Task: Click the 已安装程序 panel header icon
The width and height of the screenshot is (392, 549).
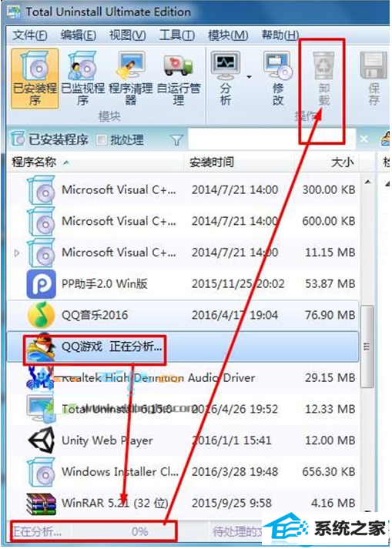Action: pos(18,139)
